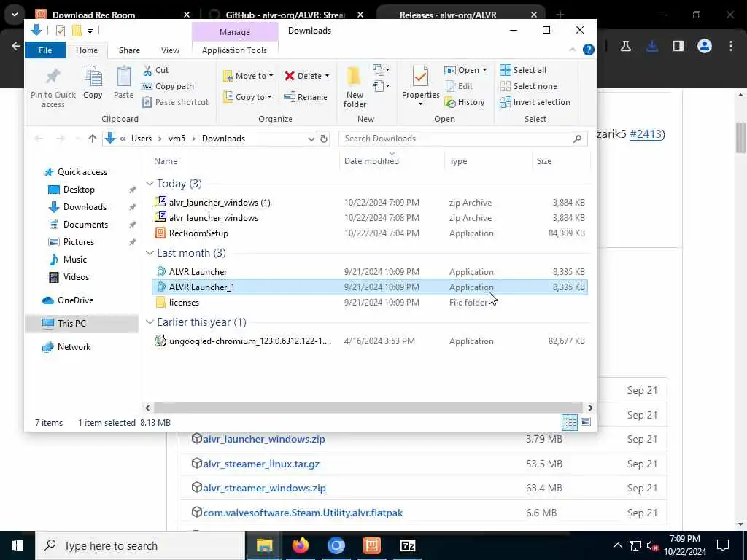Expand the Delete dropdown arrow
This screenshot has width=747, height=560.
[327, 76]
